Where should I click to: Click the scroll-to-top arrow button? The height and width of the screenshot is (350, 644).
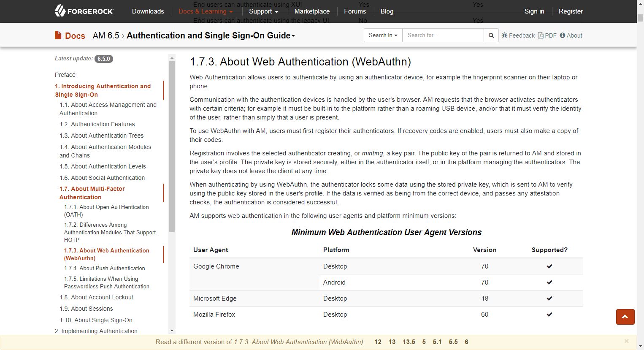[x=625, y=317]
